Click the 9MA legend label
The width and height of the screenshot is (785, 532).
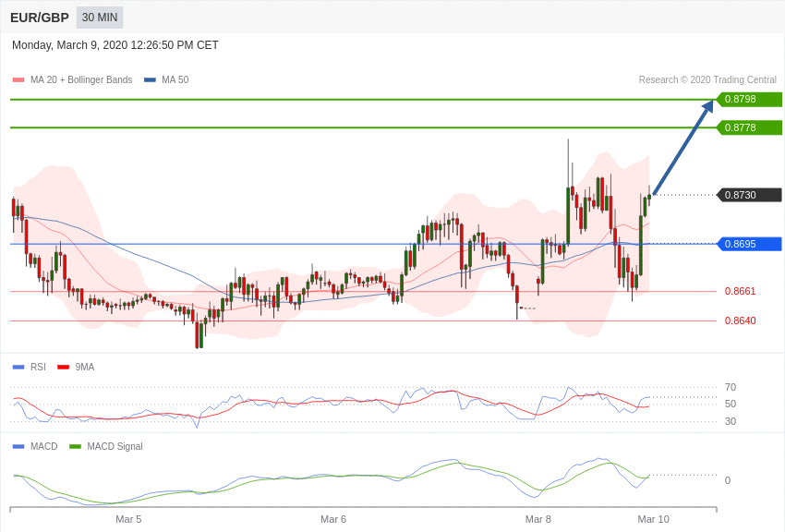pos(85,368)
